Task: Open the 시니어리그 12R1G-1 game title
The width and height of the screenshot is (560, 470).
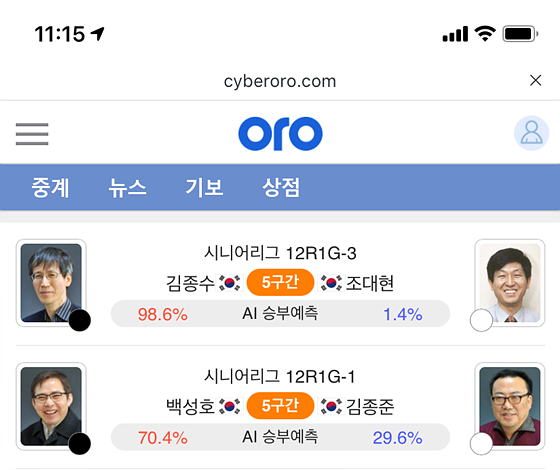Action: point(280,376)
